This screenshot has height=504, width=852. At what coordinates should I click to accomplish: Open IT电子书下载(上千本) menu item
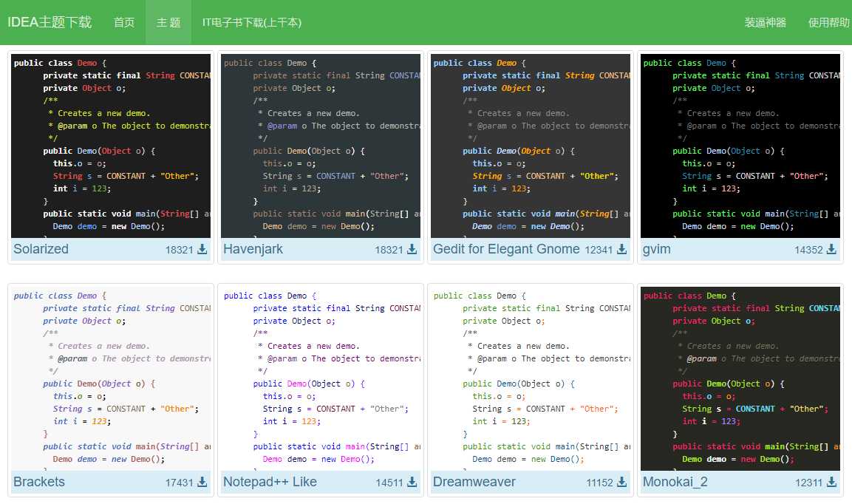point(251,22)
